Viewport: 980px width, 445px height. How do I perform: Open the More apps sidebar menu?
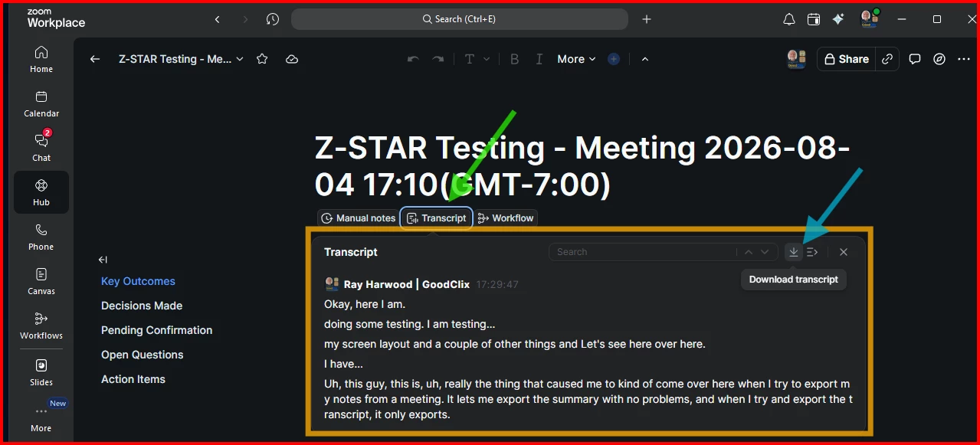(x=41, y=418)
